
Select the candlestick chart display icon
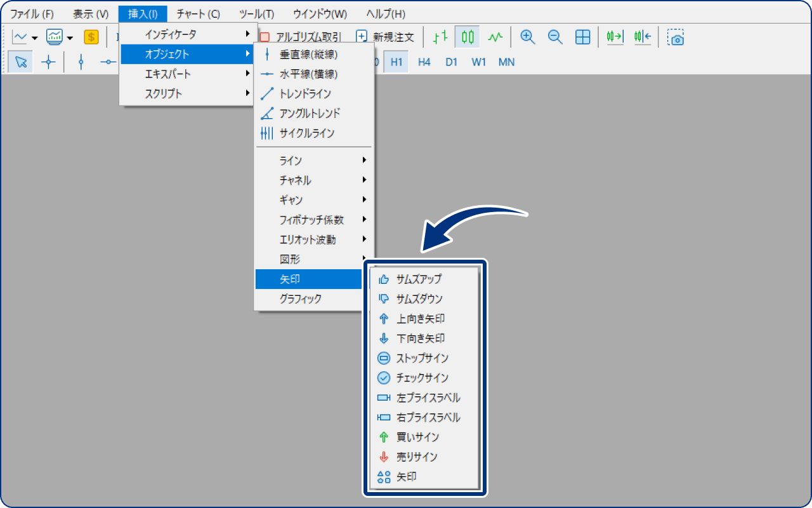click(x=468, y=37)
